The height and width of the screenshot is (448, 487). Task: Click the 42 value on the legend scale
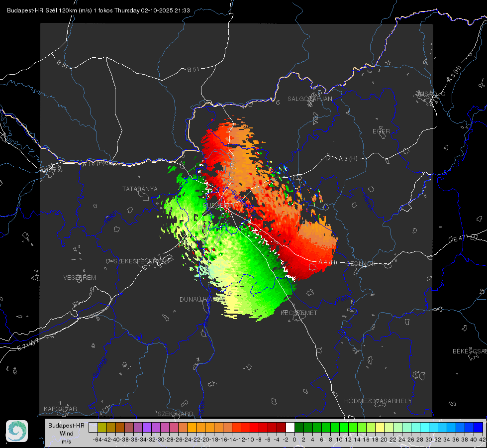pyautogui.click(x=482, y=440)
